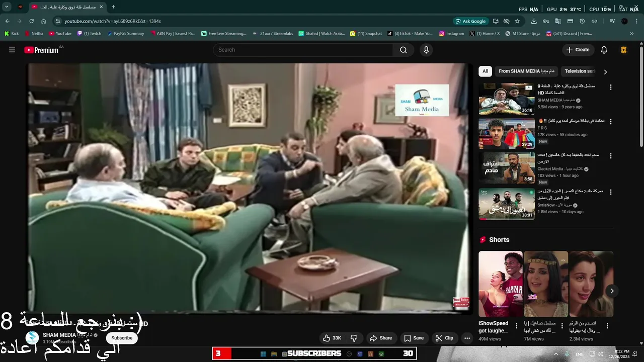
Task: Open the Discord bookmark
Action: tap(569, 34)
